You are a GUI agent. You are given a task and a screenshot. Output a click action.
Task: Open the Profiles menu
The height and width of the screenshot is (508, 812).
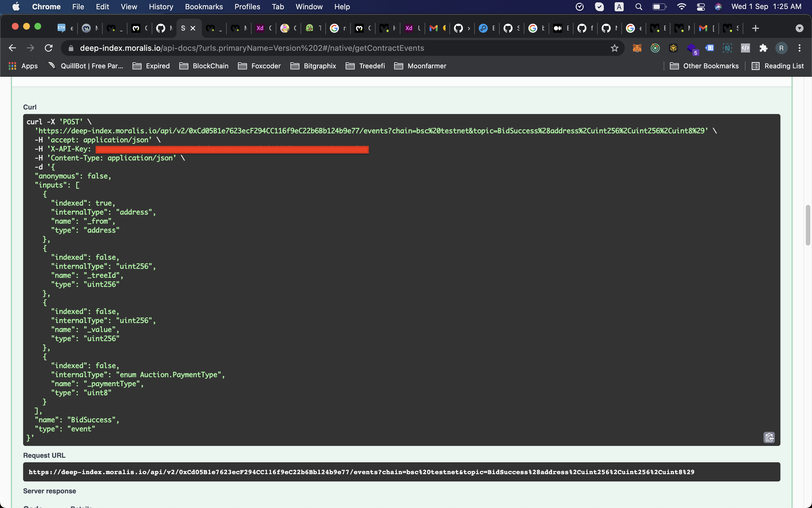(247, 7)
